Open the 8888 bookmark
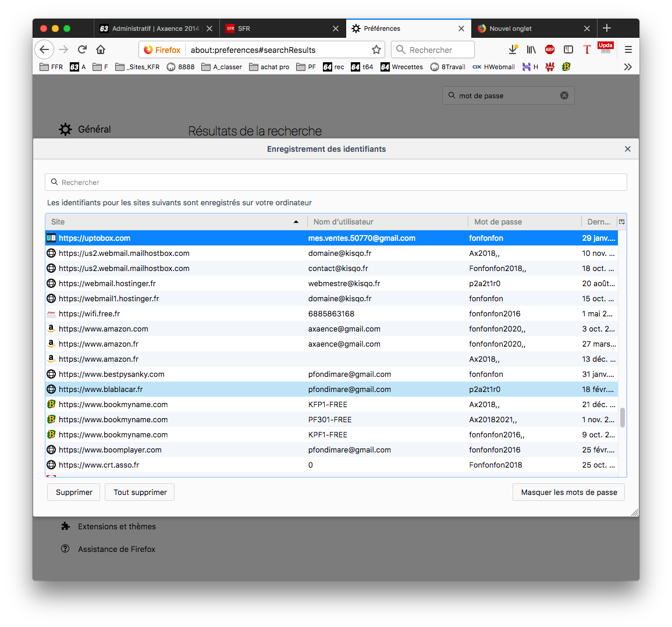The height and width of the screenshot is (627, 672). click(x=180, y=67)
